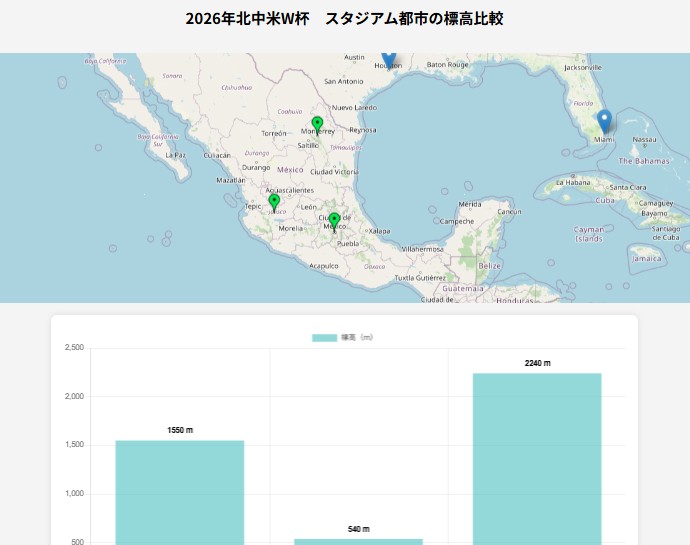Click the San Antonio map label
The image size is (690, 545).
pyautogui.click(x=343, y=81)
